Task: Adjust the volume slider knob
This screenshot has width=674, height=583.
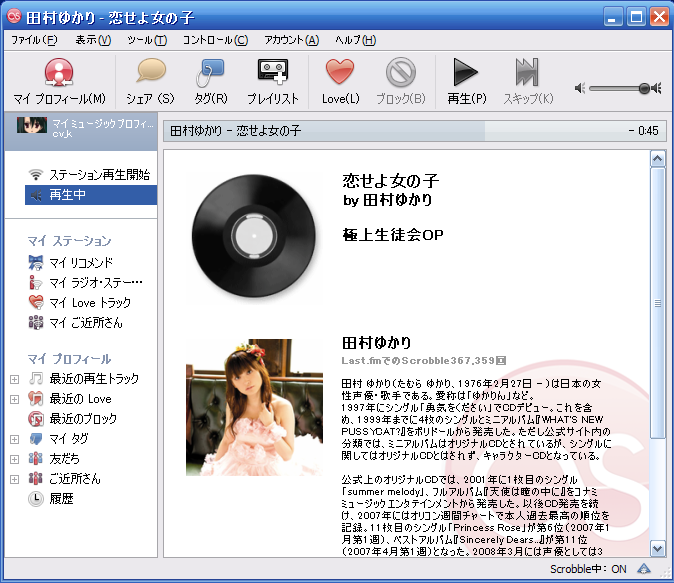Action: coord(644,89)
